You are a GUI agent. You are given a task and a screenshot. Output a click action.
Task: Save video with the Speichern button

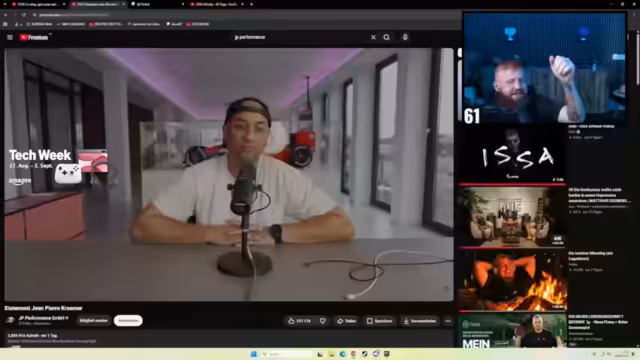point(380,321)
